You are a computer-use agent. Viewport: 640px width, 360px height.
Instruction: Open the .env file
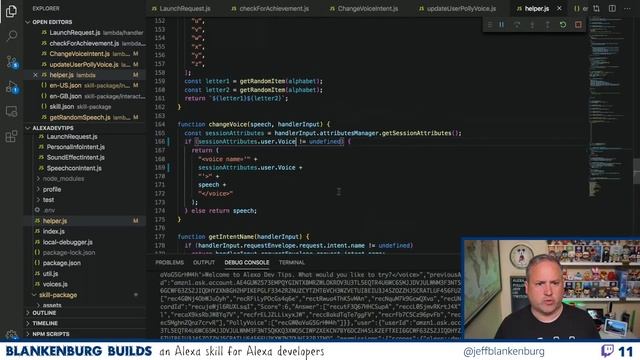pos(49,211)
